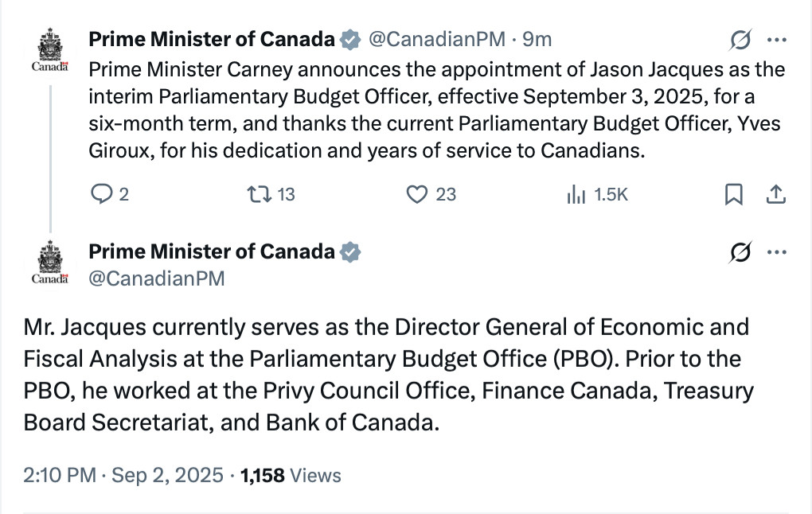The image size is (812, 514).
Task: Click the Grok icon on second tweet
Action: click(740, 252)
